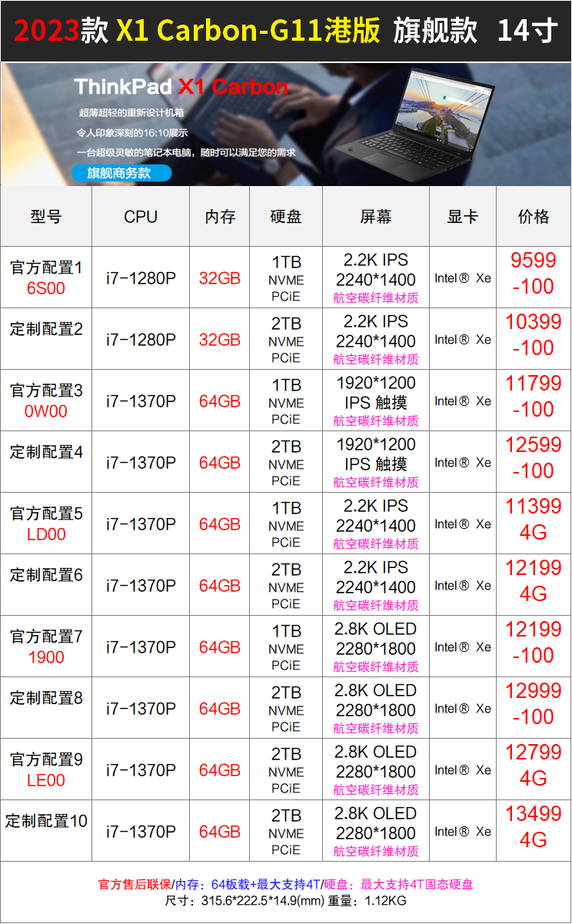Click price 12199 in the 官方配置7 row
The height and width of the screenshot is (924, 572).
point(534,629)
